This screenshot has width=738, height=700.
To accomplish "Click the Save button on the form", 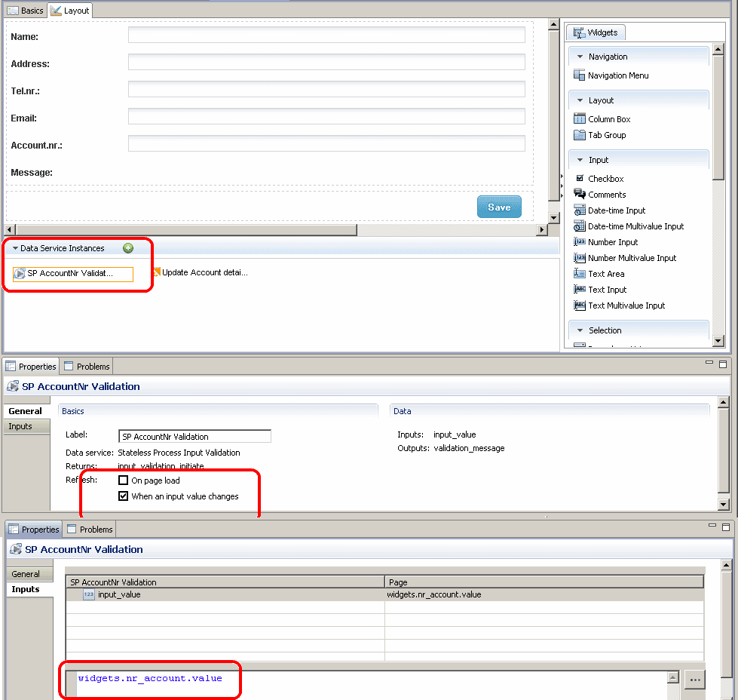I will coord(499,207).
